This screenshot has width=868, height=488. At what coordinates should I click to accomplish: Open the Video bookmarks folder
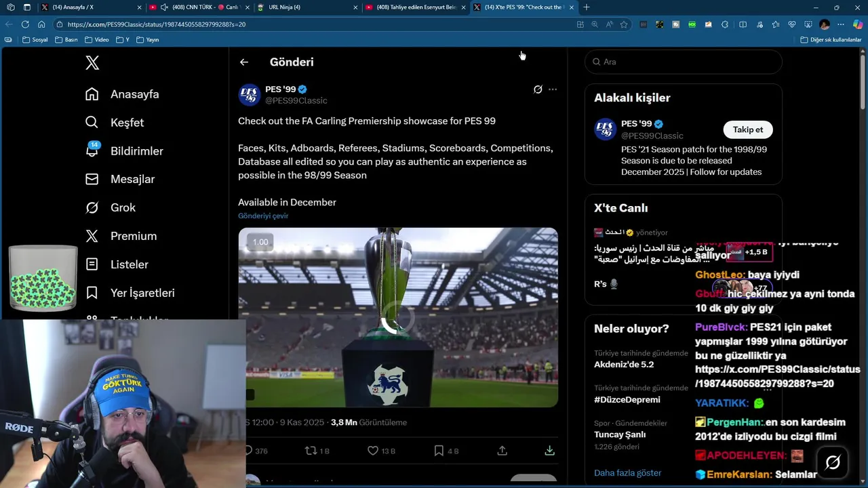point(97,40)
